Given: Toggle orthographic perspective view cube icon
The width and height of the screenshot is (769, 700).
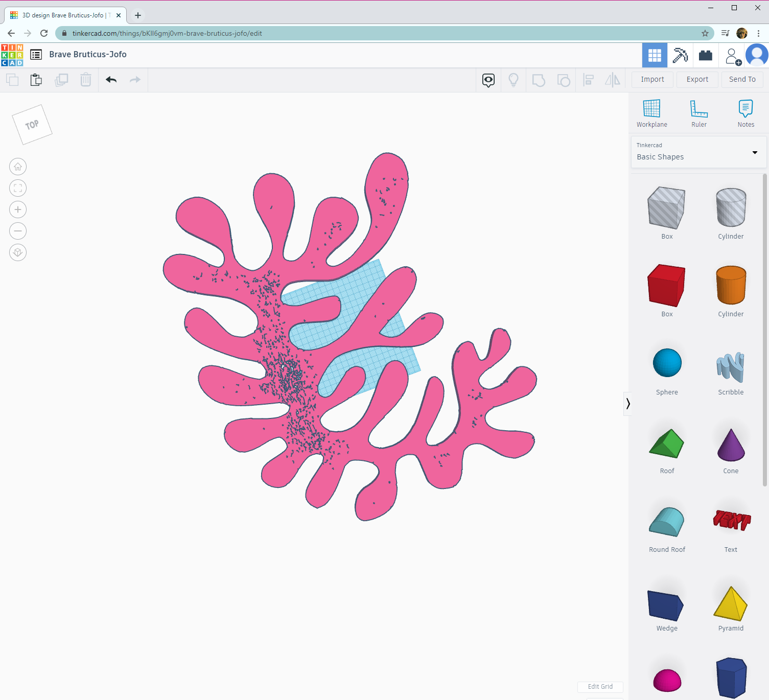Looking at the screenshot, I should pyautogui.click(x=18, y=252).
